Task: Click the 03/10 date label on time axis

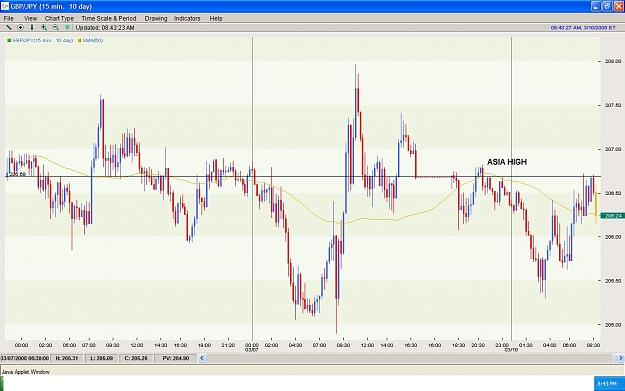Action: pyautogui.click(x=511, y=350)
